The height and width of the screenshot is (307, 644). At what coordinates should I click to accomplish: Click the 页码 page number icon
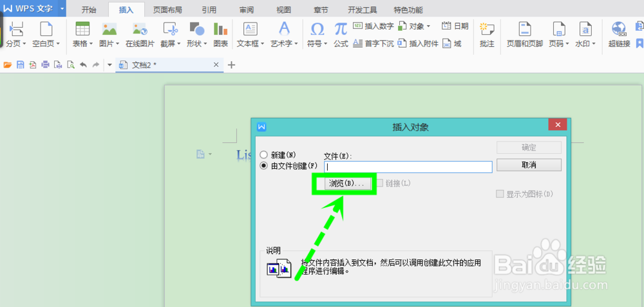click(x=558, y=29)
